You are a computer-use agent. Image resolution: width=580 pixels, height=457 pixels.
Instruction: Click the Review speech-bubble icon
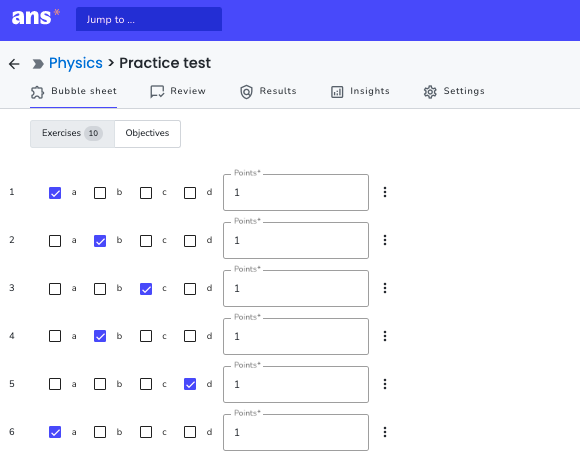[x=157, y=92]
